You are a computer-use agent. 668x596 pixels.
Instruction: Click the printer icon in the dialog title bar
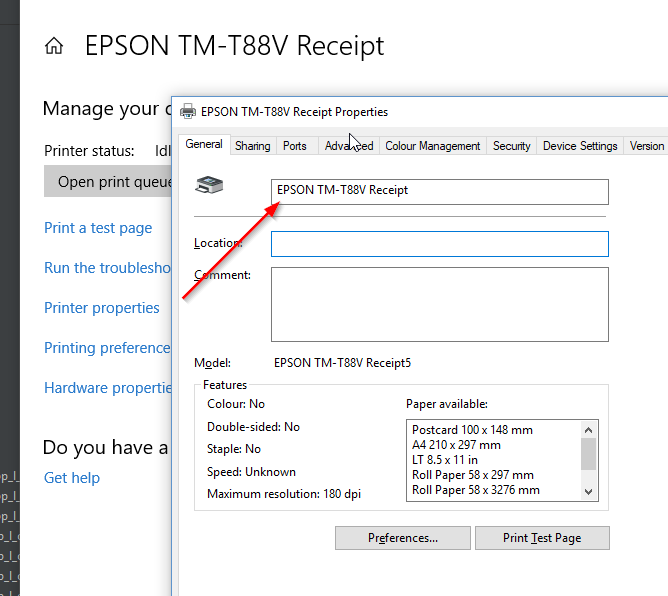pyautogui.click(x=187, y=112)
